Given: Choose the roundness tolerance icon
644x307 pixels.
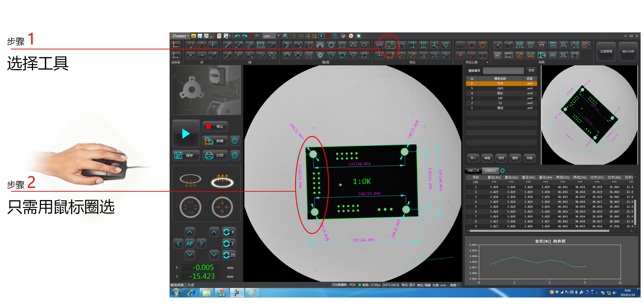Looking at the screenshot, I should click(x=471, y=45).
